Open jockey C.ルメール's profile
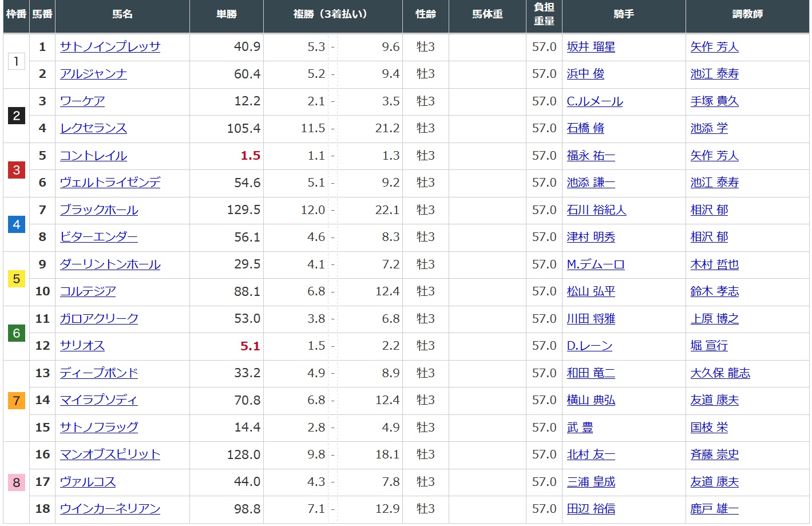Image resolution: width=812 pixels, height=526 pixels. pos(595,101)
